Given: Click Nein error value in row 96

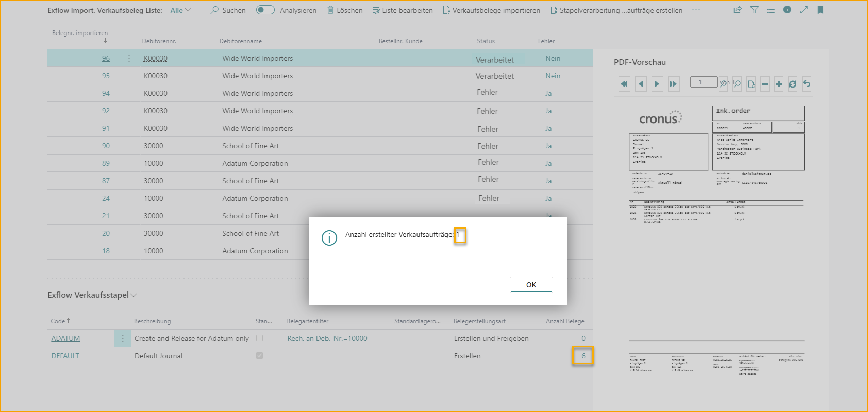Looking at the screenshot, I should (x=553, y=59).
